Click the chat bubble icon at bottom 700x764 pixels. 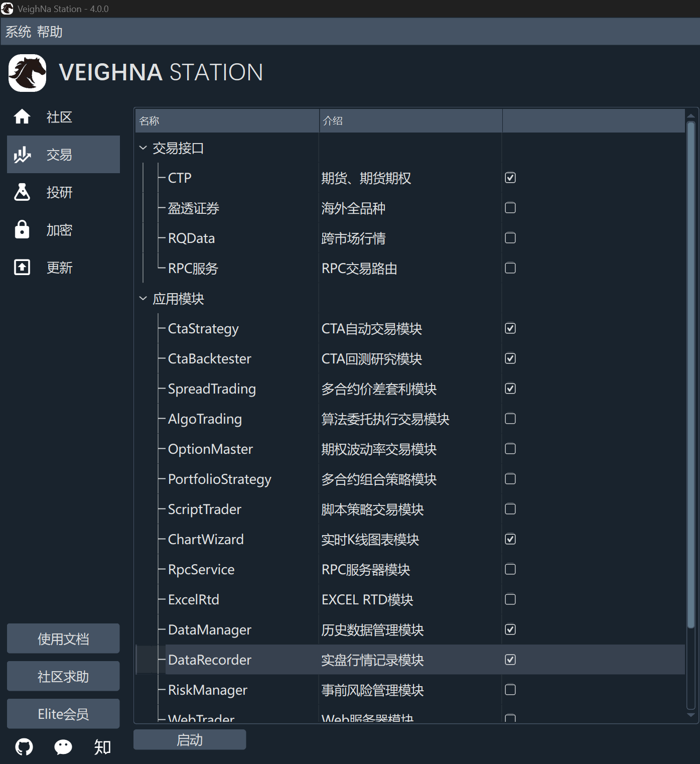click(62, 747)
